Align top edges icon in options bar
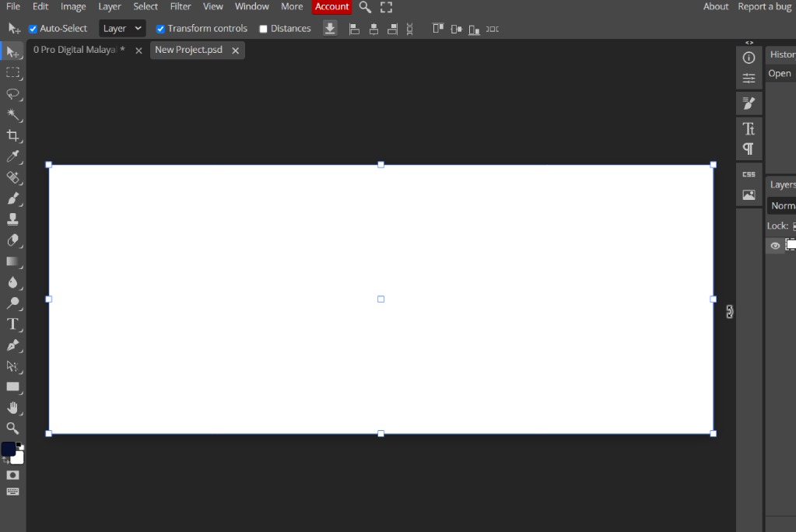 437,29
